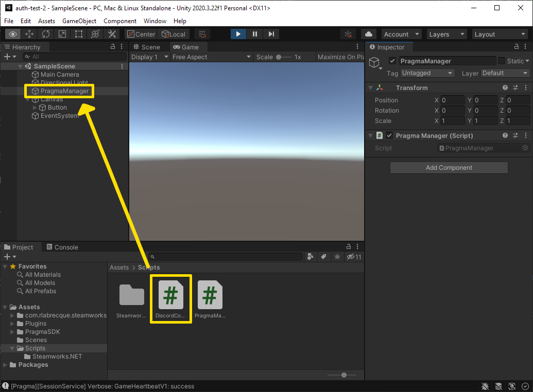Open the GameObject menu

click(79, 21)
